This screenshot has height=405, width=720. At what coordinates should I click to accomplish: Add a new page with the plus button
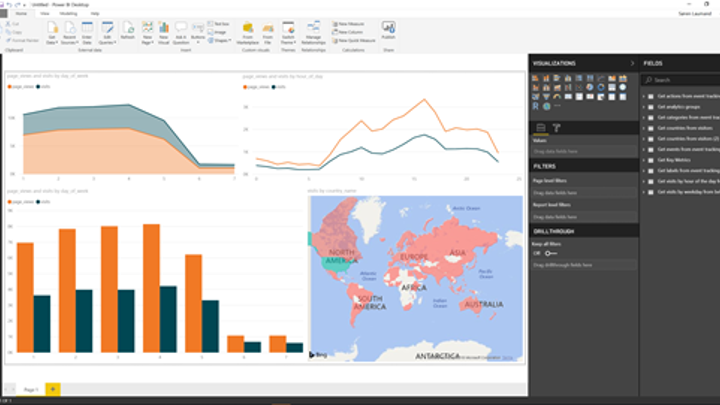53,388
